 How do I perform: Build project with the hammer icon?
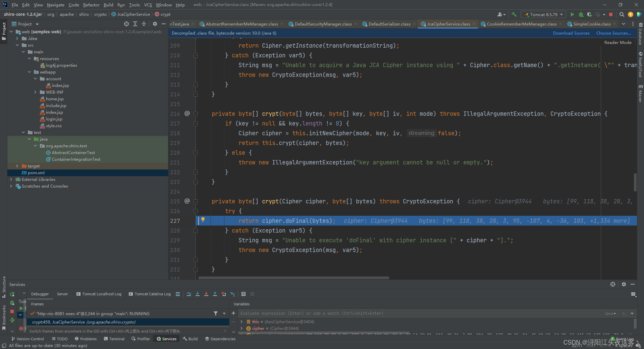click(514, 14)
